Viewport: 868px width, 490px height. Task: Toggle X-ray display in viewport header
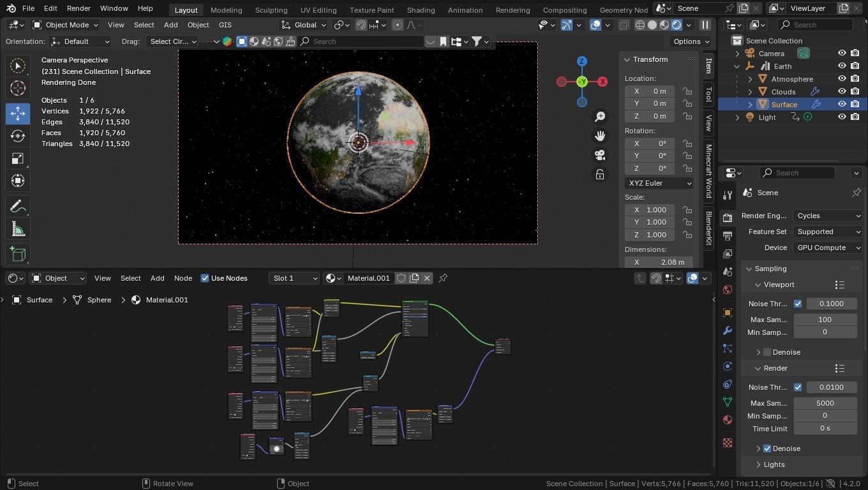[624, 25]
